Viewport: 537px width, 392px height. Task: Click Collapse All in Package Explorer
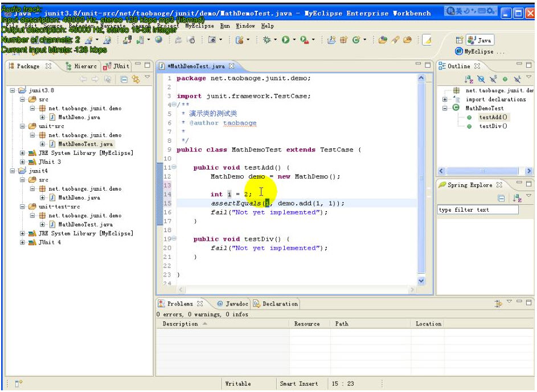pyautogui.click(x=124, y=80)
